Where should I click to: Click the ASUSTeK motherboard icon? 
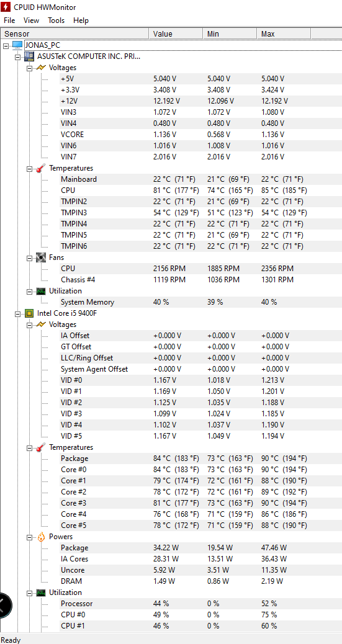point(29,56)
